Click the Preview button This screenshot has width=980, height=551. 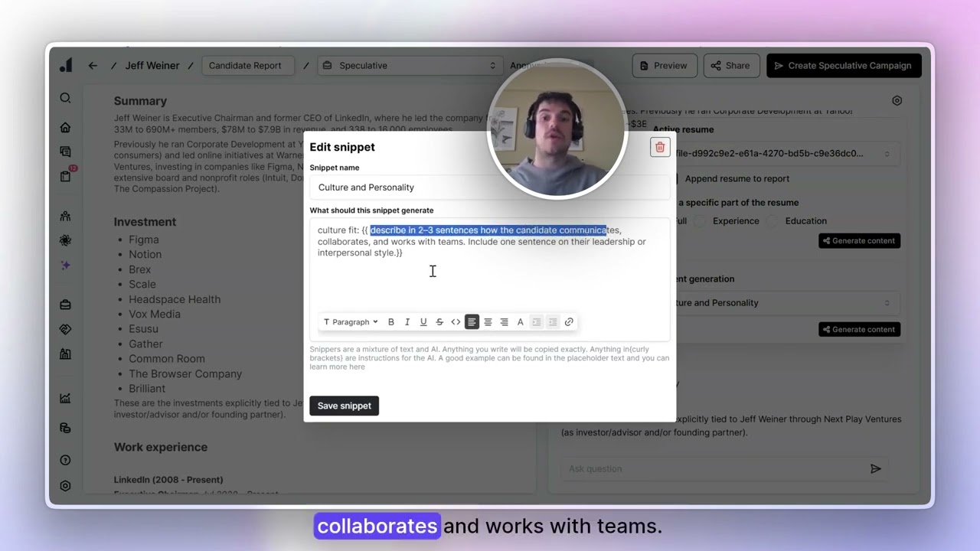pos(665,66)
